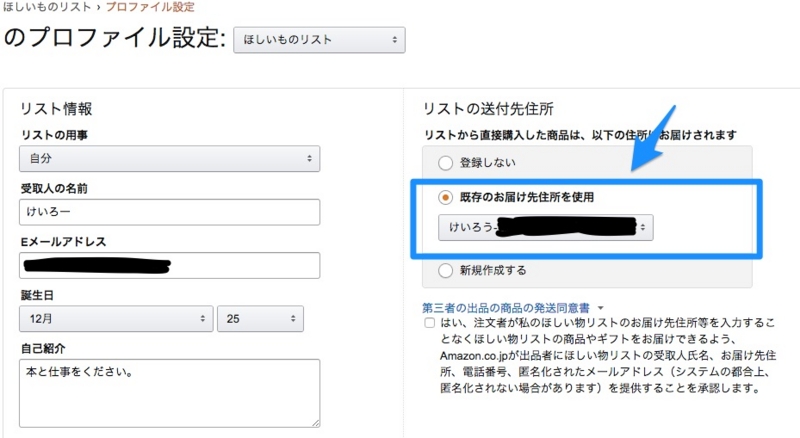The width and height of the screenshot is (800, 438).
Task: Open the birthday day dropdown showing 25
Action: click(x=260, y=319)
